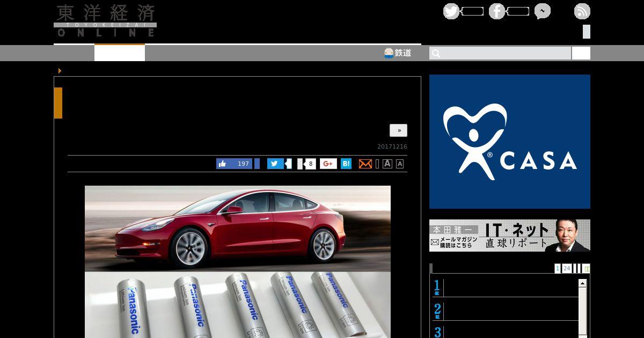Click the white search submit button
The image size is (644, 338).
(581, 53)
